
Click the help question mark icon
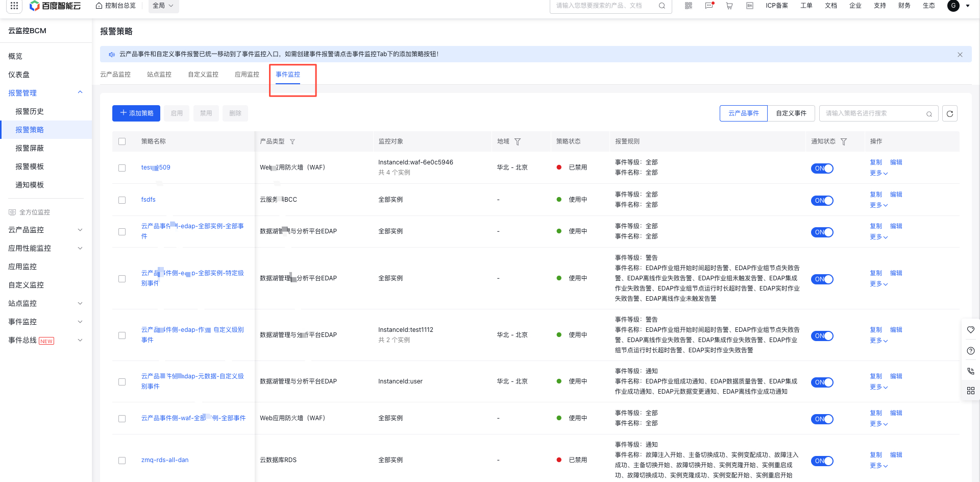[x=971, y=351]
